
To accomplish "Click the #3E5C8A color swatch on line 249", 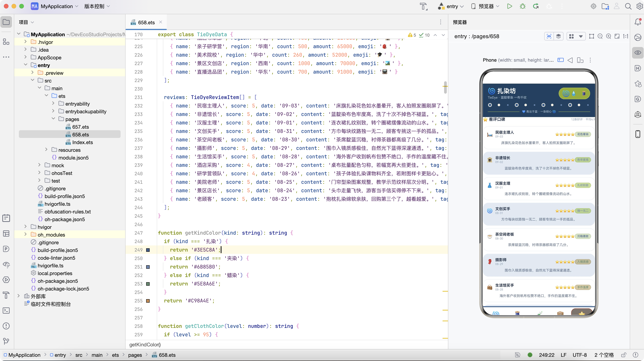I will [x=148, y=250].
